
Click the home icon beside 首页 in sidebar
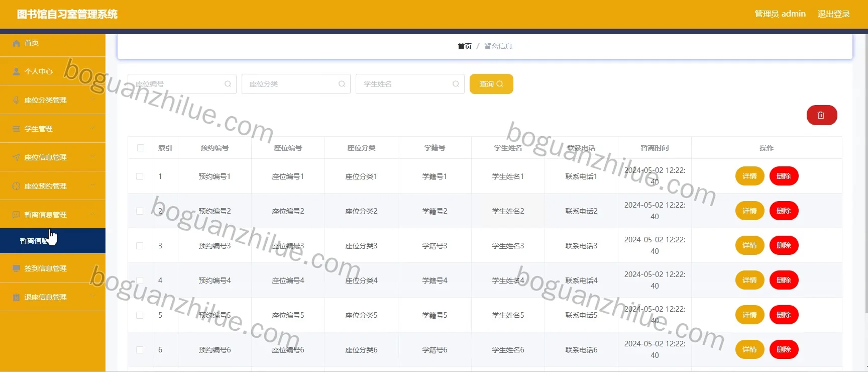[16, 43]
